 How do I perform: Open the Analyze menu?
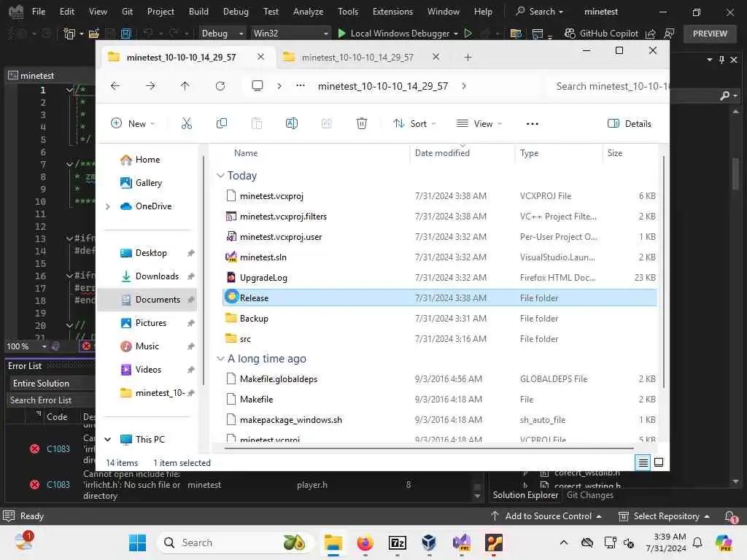308,12
